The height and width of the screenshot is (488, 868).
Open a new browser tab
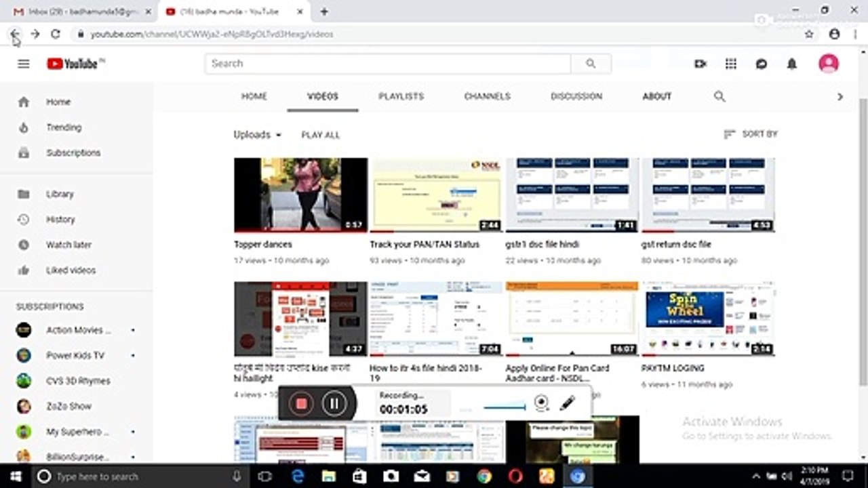pyautogui.click(x=324, y=12)
